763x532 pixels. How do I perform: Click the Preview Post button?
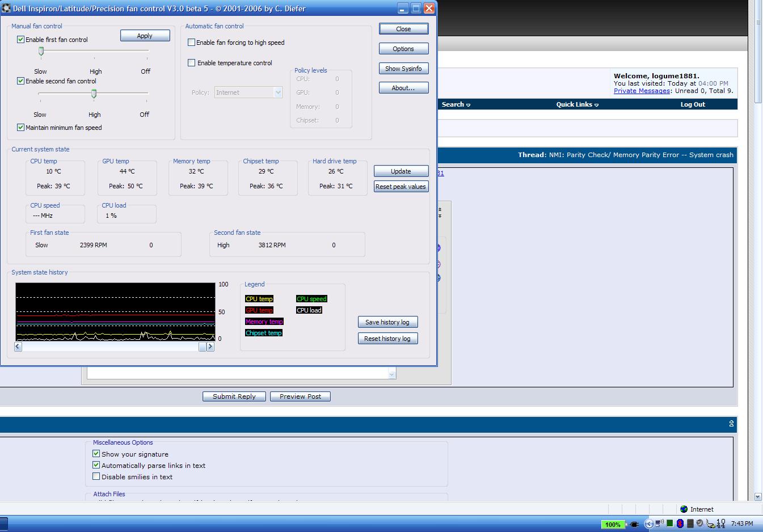pyautogui.click(x=300, y=396)
